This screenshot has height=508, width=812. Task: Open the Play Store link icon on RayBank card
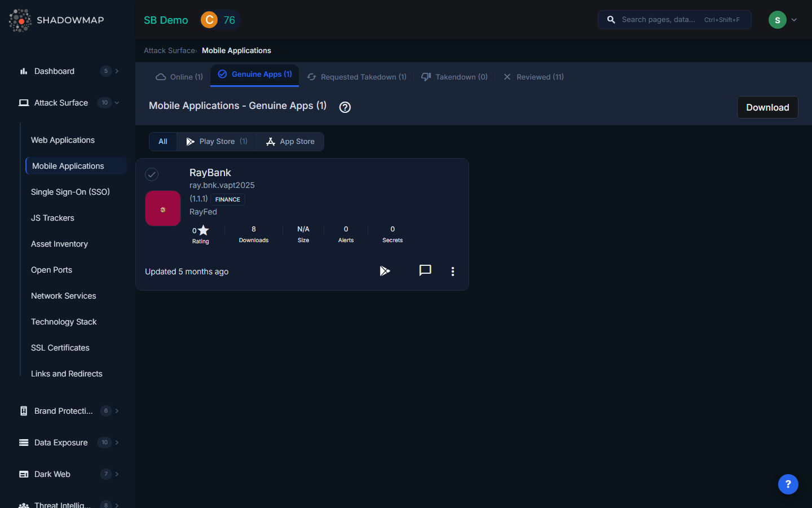(385, 271)
